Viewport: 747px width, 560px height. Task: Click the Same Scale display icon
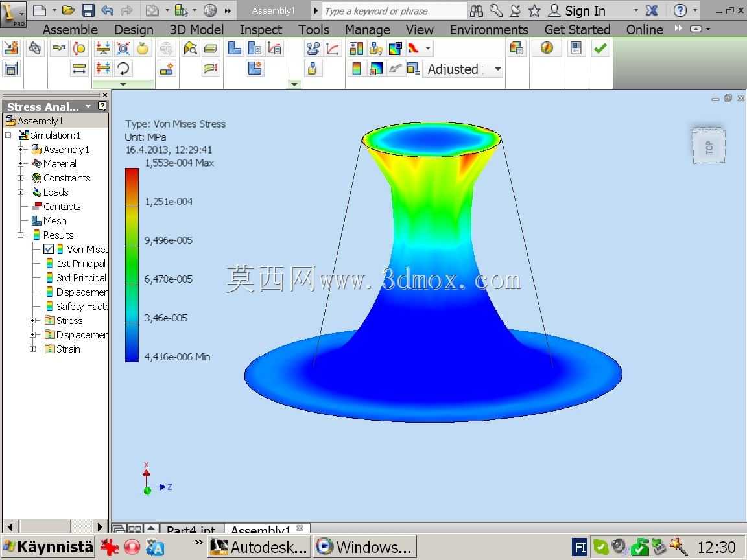356,48
